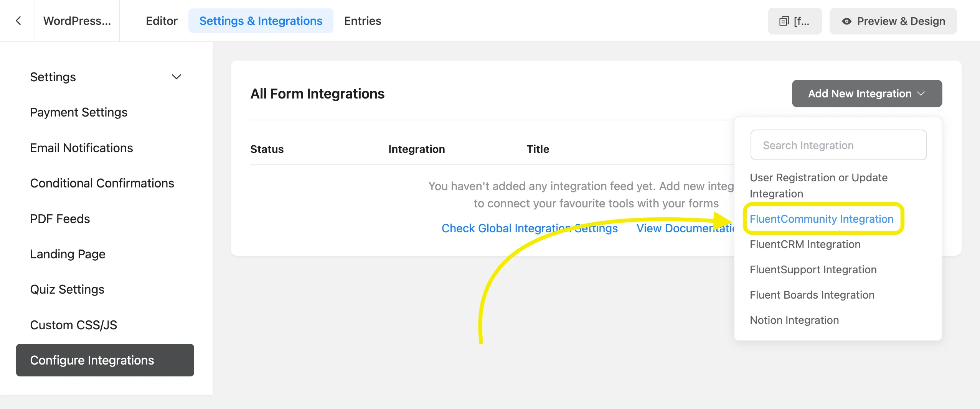Copy form shortcode via the [f... icon button
The image size is (980, 409).
(795, 21)
